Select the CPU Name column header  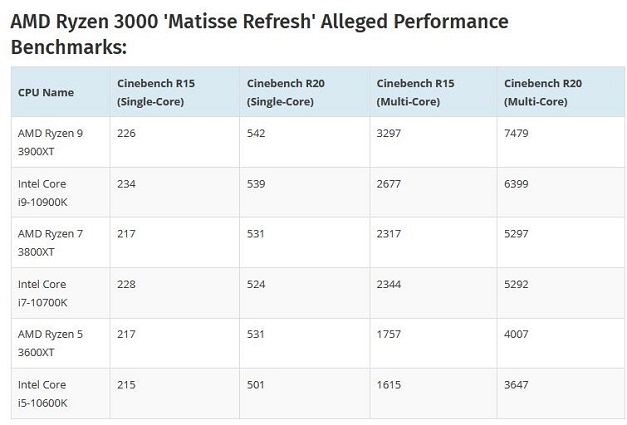tap(46, 92)
